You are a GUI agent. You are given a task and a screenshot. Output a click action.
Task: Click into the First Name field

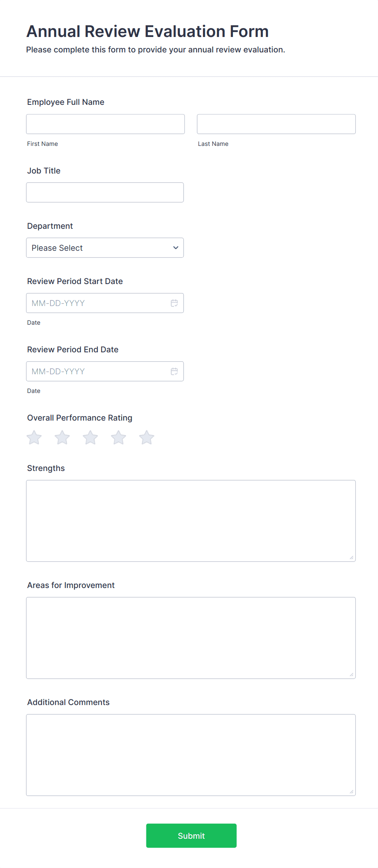(105, 124)
